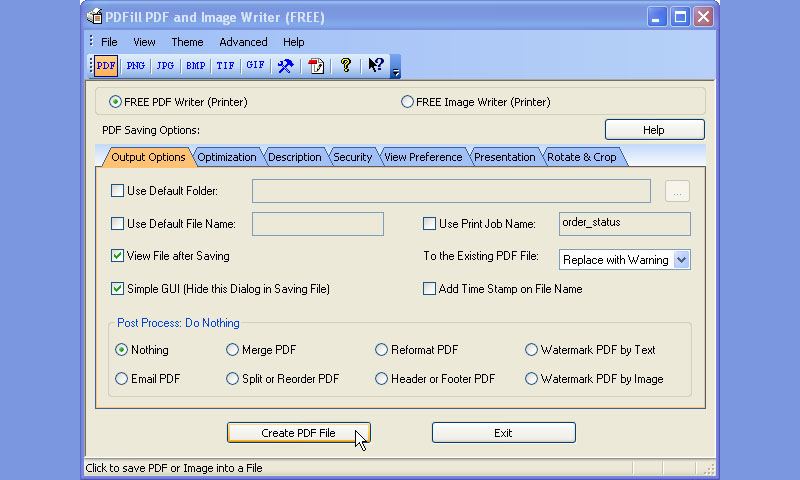Select the Reformat PDF radio option
The image size is (800, 480).
click(x=381, y=350)
